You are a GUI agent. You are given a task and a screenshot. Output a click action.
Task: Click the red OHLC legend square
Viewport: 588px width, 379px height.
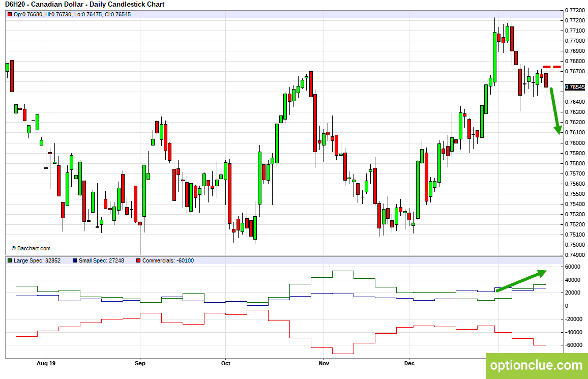point(10,14)
